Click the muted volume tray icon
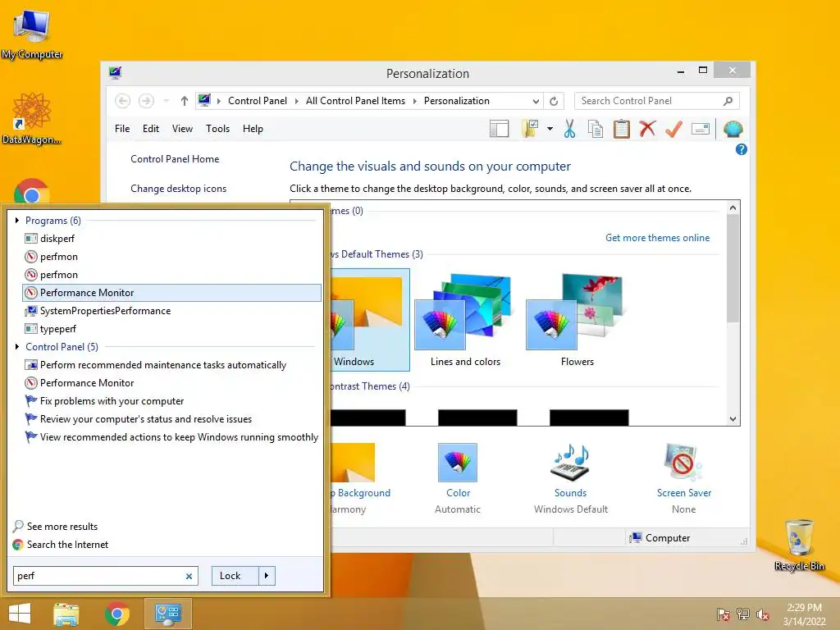The height and width of the screenshot is (630, 840). (x=763, y=614)
